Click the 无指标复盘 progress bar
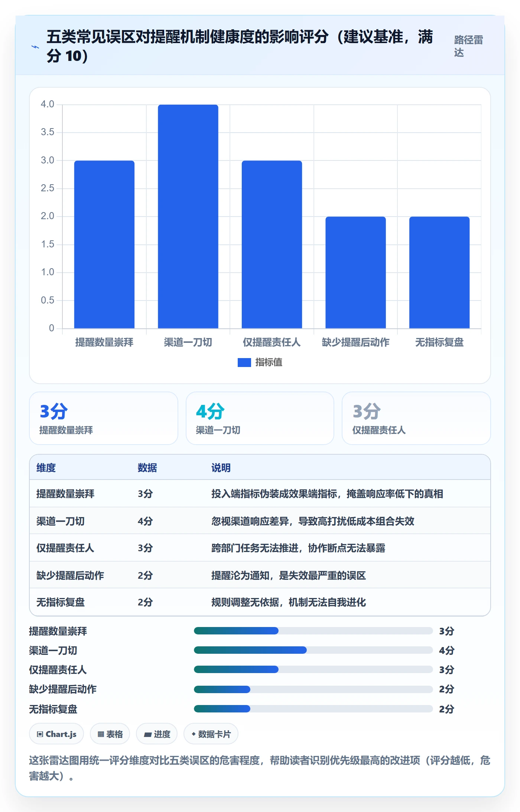This screenshot has height=812, width=520. pos(313,709)
